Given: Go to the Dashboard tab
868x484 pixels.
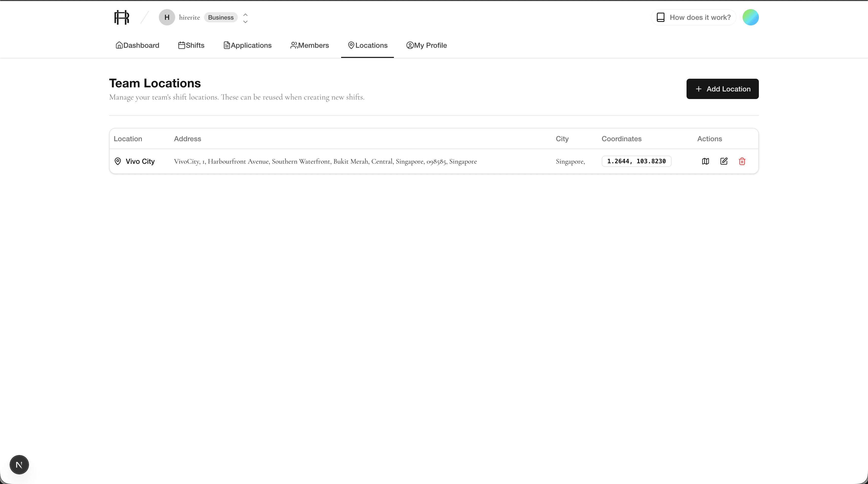Looking at the screenshot, I should point(137,45).
